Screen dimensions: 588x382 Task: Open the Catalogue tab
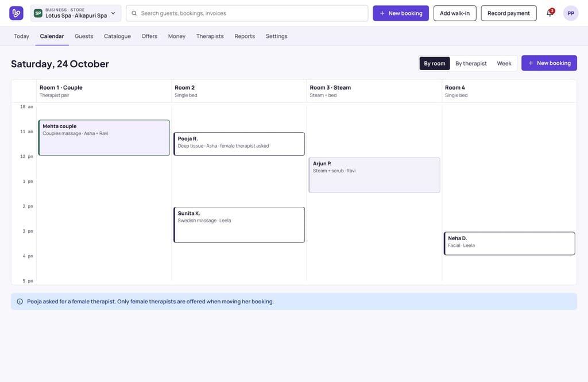pyautogui.click(x=117, y=36)
